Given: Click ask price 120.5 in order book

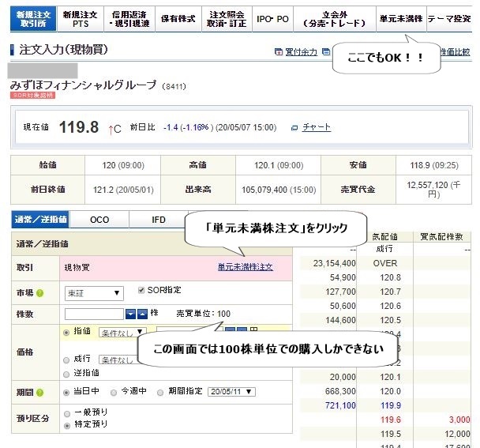Looking at the screenshot, I should [390, 320].
